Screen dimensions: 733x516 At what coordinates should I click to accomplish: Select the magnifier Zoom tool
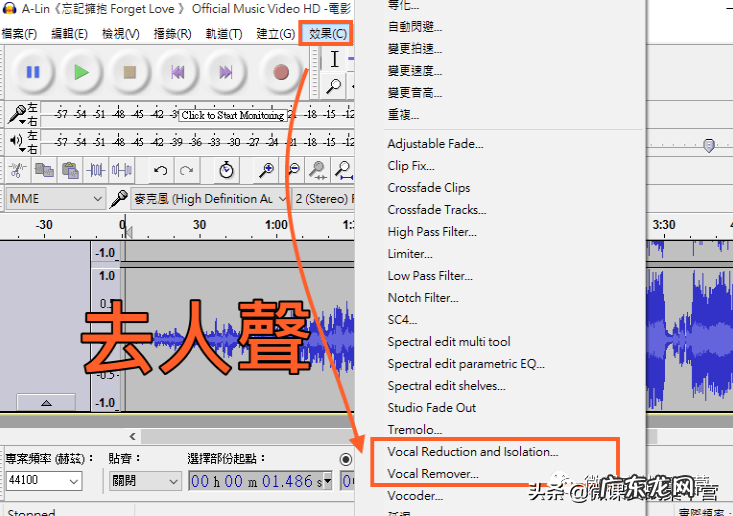pyautogui.click(x=334, y=86)
